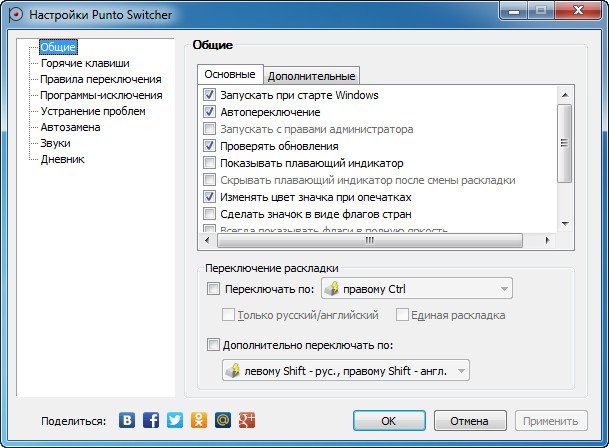Toggle 'Скрывать плавающий индикатор после смены раскладки'
The image size is (609, 448).
(209, 180)
